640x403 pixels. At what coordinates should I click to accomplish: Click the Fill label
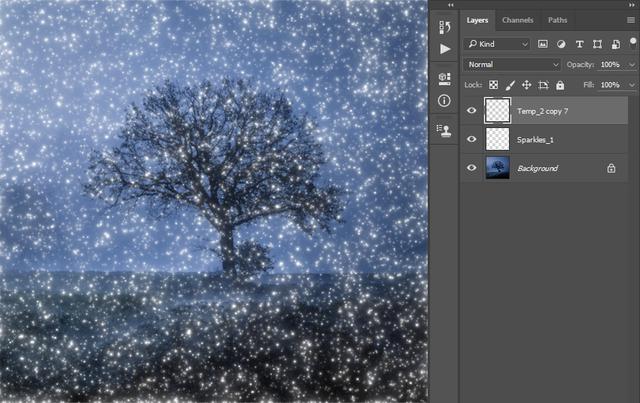pos(589,85)
